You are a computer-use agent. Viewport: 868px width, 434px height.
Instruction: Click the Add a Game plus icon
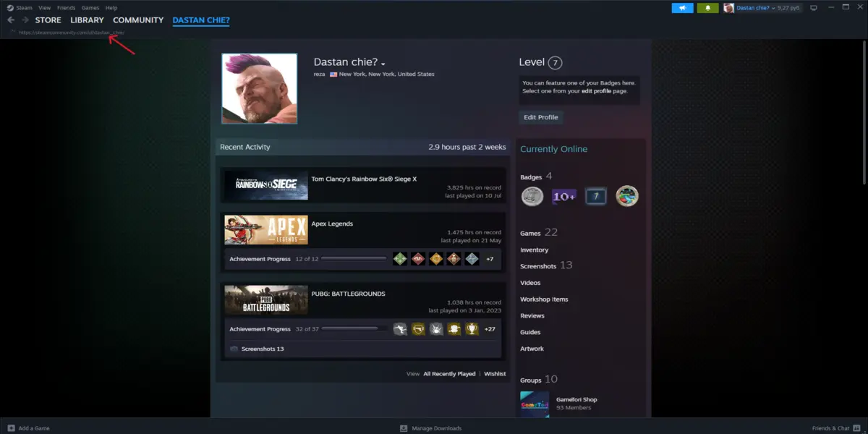(10, 428)
